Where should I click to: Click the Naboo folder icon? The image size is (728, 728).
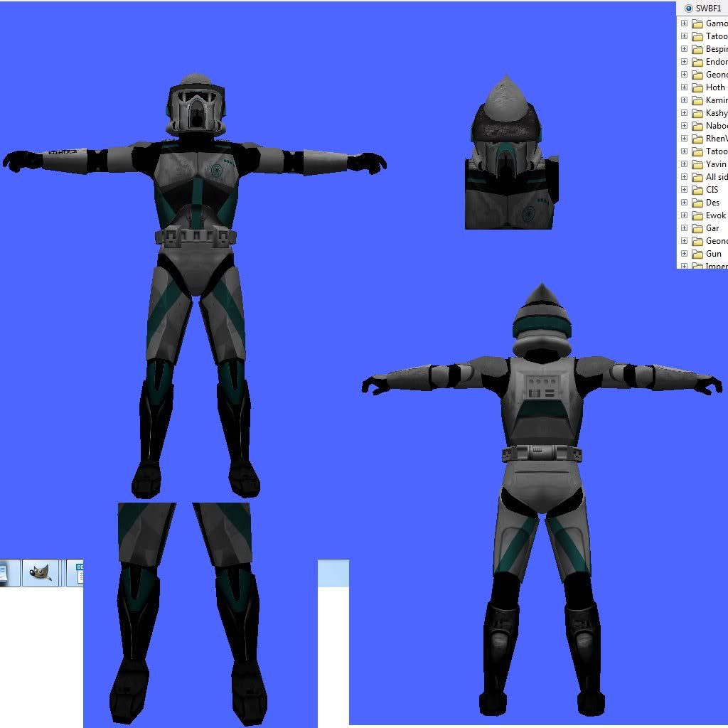[697, 126]
